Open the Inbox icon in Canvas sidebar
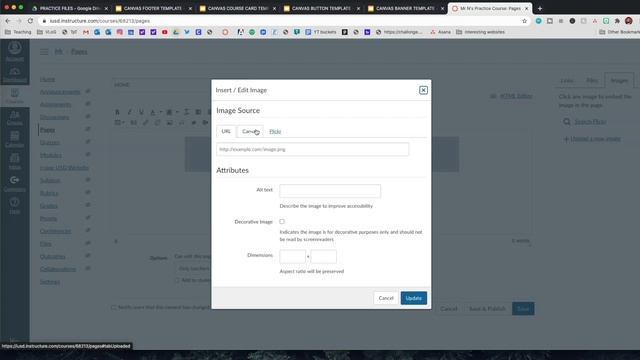Screen dimensions: 640x360 click(15, 162)
